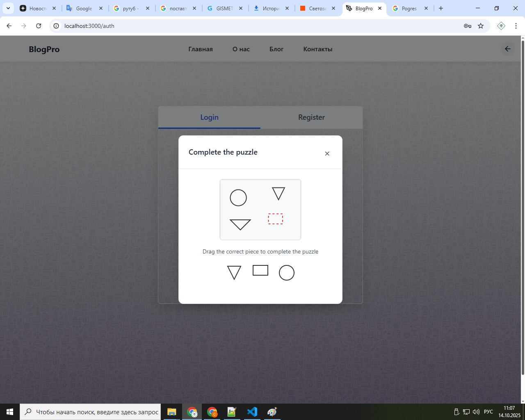The height and width of the screenshot is (420, 525).
Task: Select the circle puzzle piece option
Action: coord(287,273)
